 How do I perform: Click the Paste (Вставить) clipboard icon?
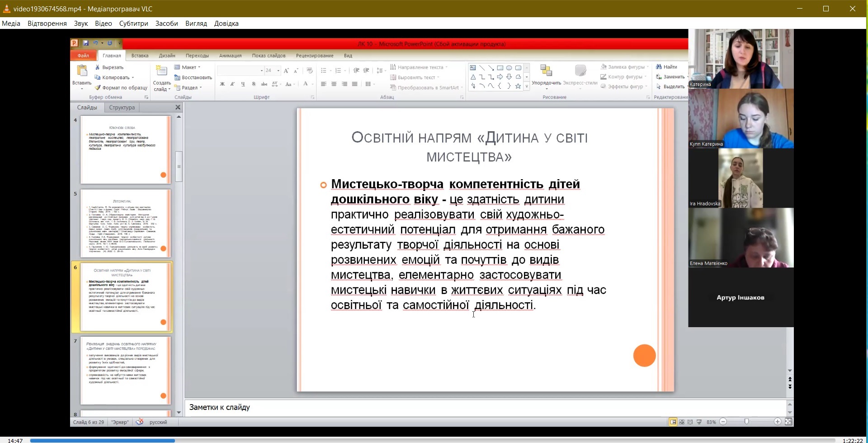coord(82,71)
